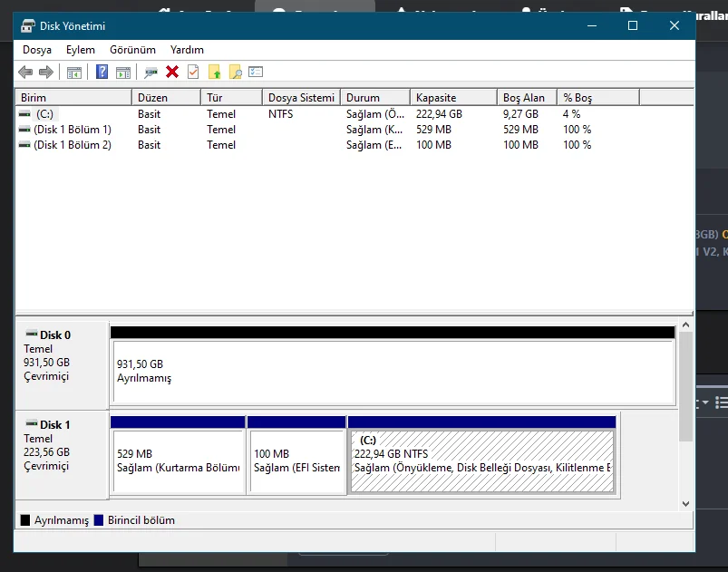Sort by the Durum column header
The image size is (728, 572).
pos(375,98)
